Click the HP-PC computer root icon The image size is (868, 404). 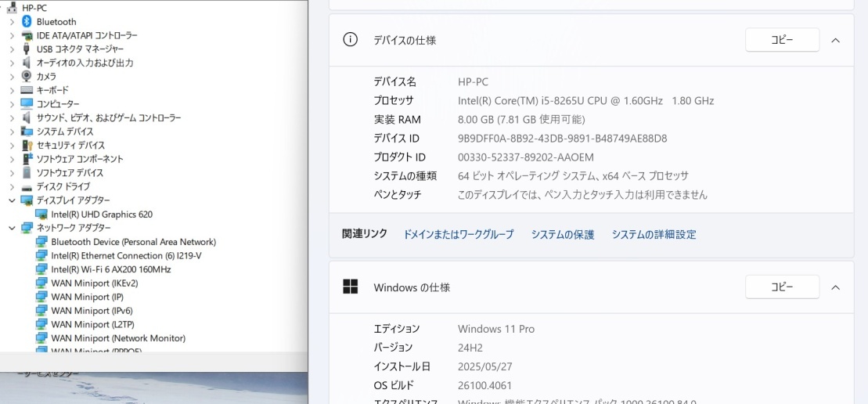click(12, 8)
